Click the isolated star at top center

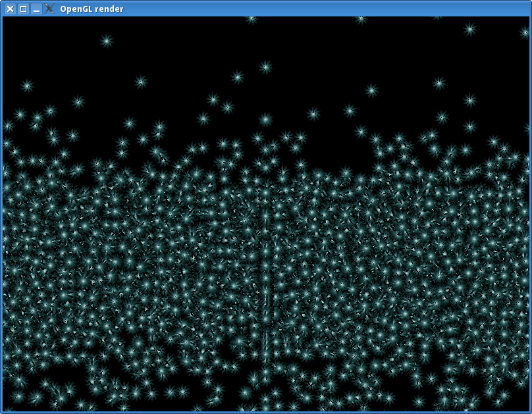[265, 66]
